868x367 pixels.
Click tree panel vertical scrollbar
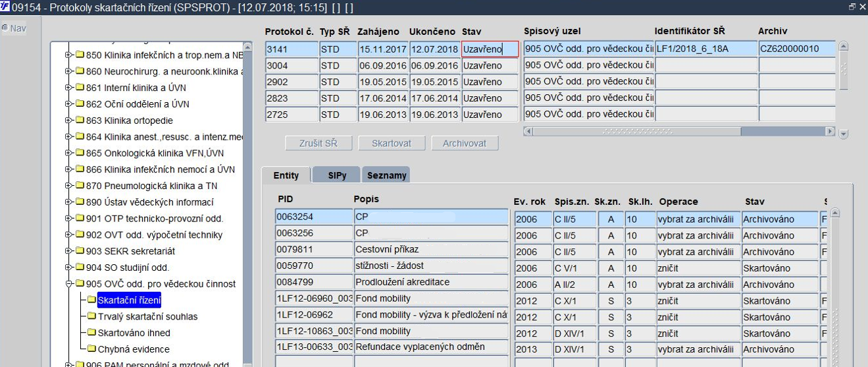tap(247, 204)
